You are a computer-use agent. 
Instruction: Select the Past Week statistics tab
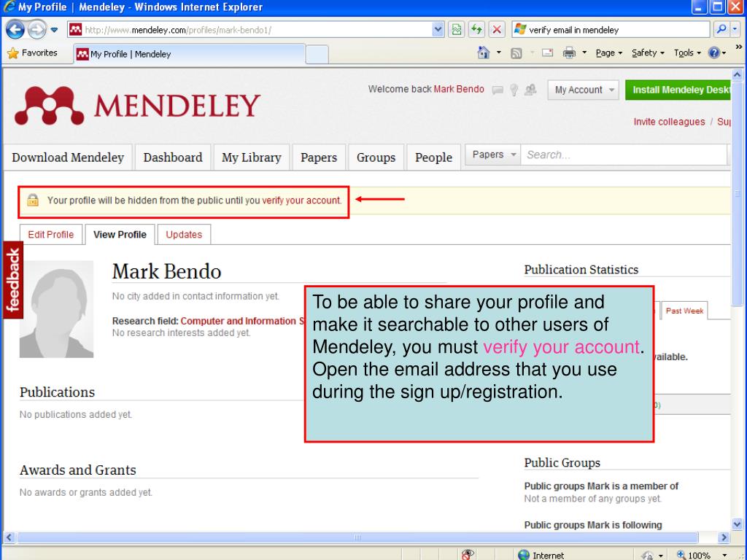pos(684,311)
